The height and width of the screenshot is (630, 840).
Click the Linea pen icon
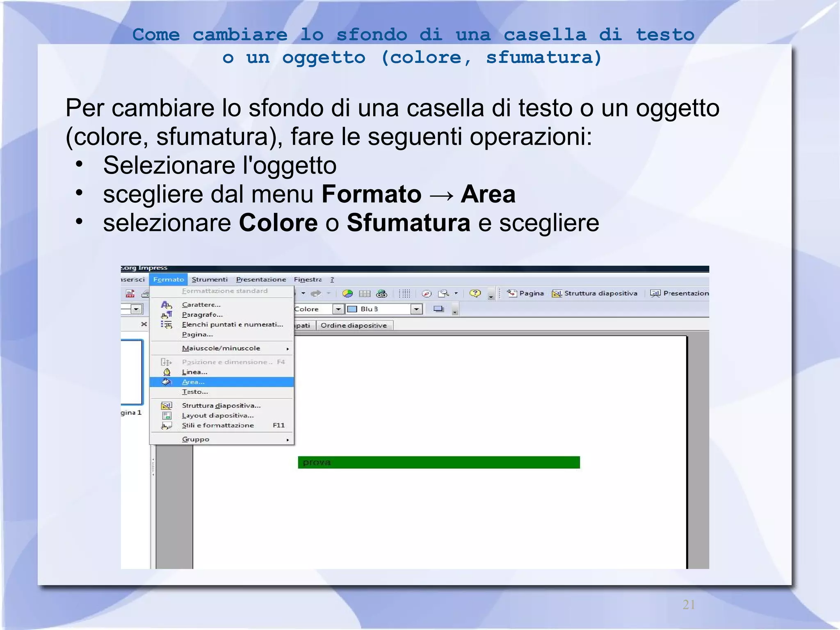pyautogui.click(x=167, y=372)
